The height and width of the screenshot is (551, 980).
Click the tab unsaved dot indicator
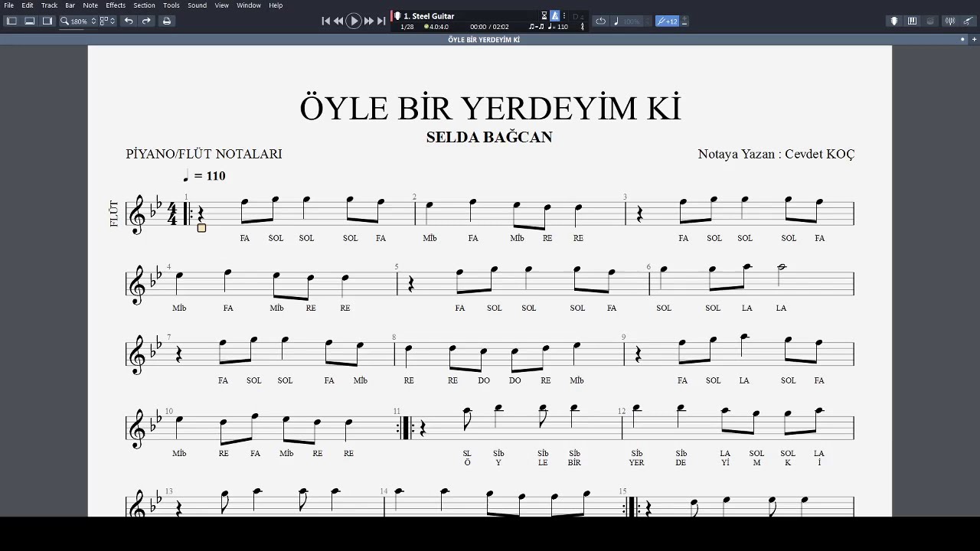963,39
